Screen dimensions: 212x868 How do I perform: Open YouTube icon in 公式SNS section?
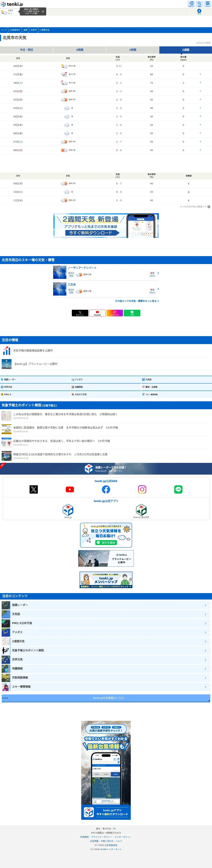[70, 489]
